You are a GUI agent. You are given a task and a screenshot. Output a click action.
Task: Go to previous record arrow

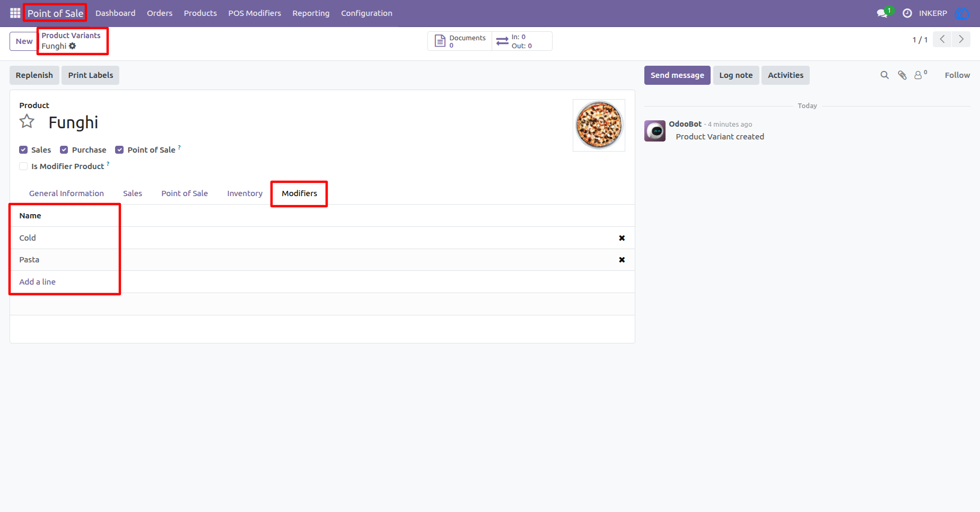click(x=942, y=39)
